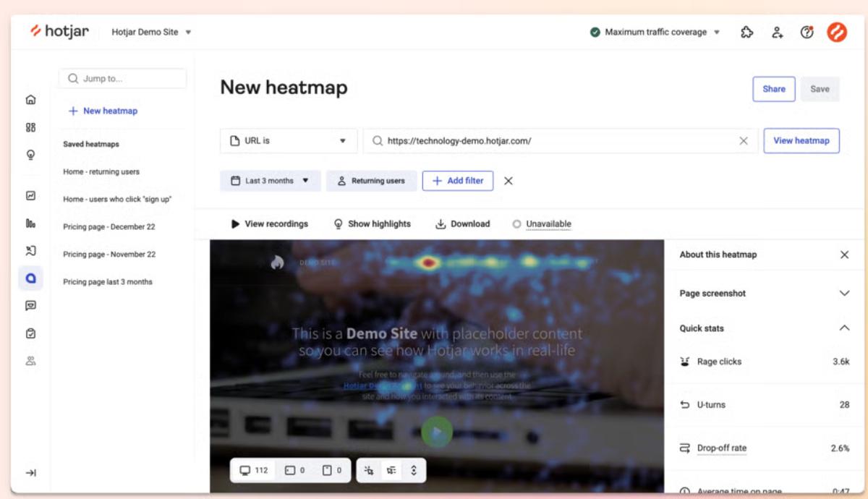Click the Save button

pyautogui.click(x=820, y=89)
